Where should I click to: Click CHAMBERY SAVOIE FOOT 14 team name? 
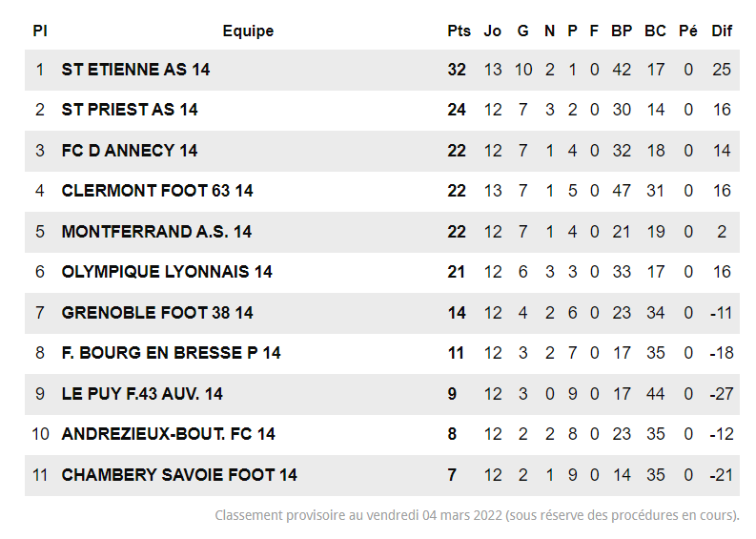(179, 475)
